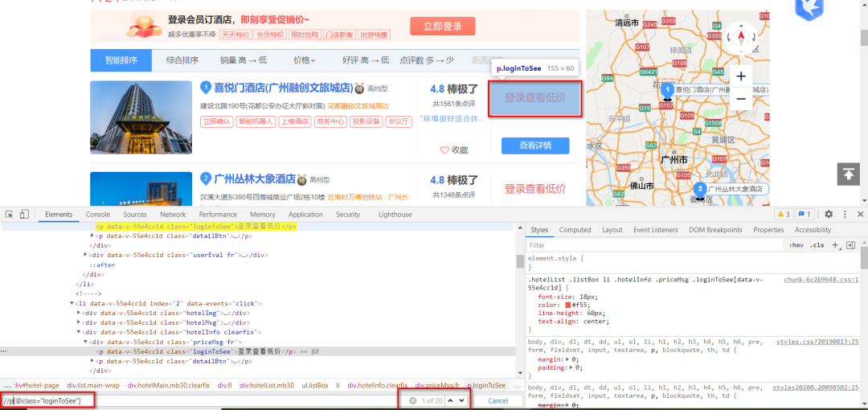Switch to the Computed styles tab
The height and width of the screenshot is (410, 868).
[575, 230]
